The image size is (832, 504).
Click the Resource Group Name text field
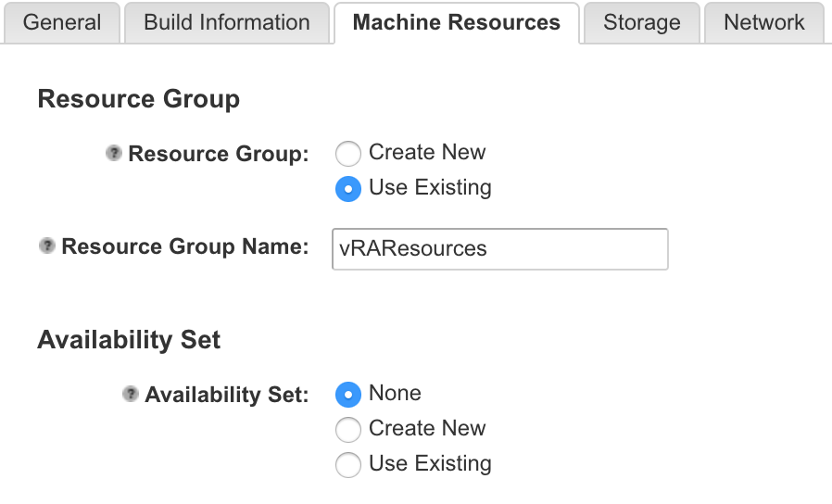pyautogui.click(x=499, y=249)
